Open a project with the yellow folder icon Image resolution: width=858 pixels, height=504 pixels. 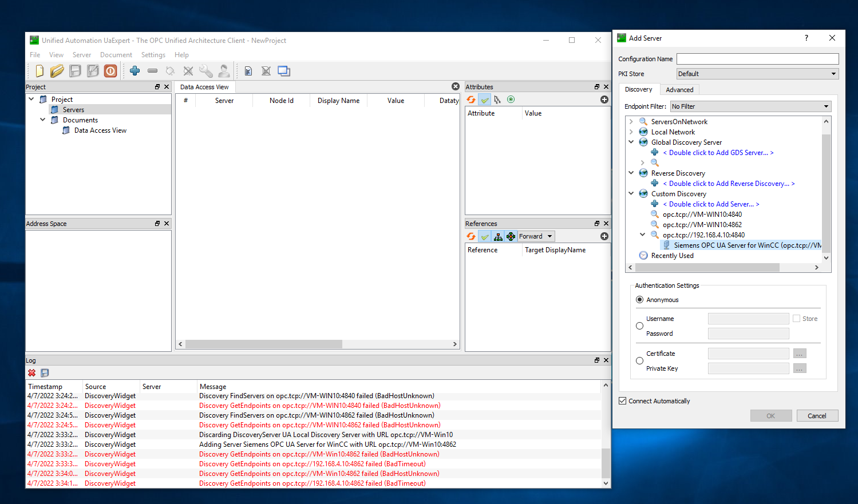pyautogui.click(x=57, y=71)
